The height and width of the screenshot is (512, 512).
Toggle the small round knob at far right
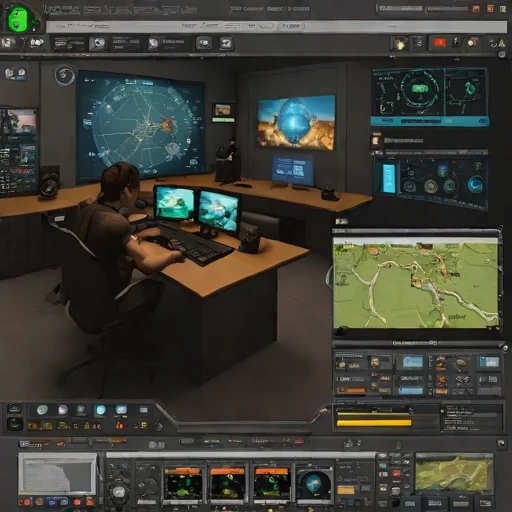[502, 443]
